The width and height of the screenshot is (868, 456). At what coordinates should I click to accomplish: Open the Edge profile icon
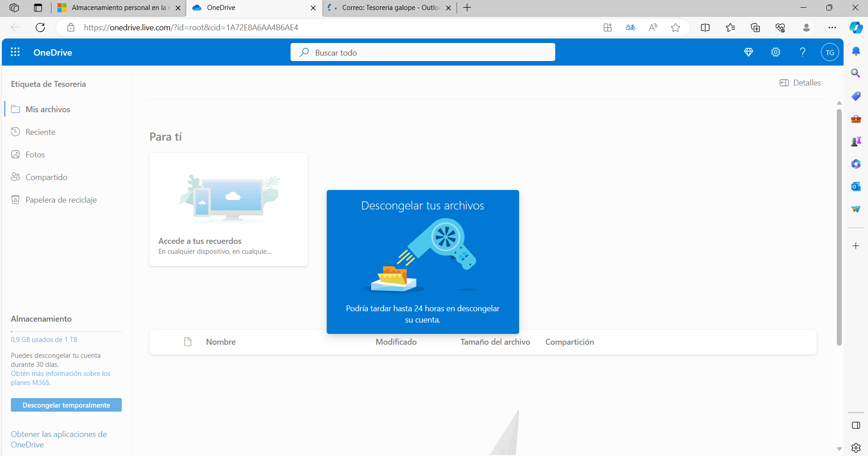point(806,28)
